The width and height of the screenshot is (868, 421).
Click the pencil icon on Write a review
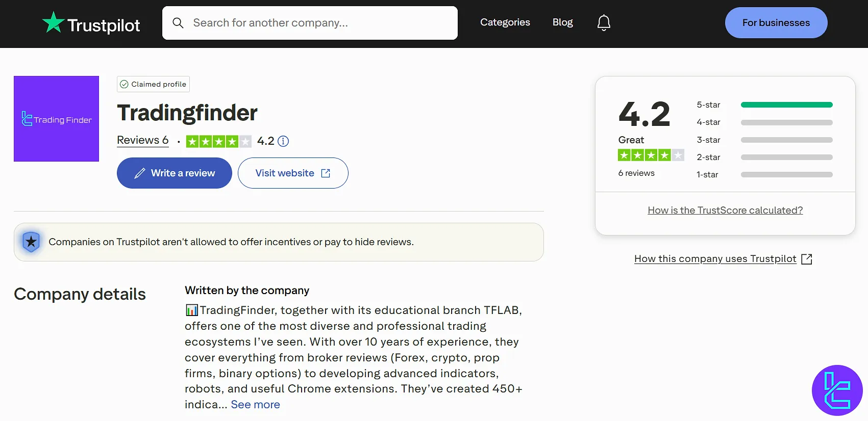[x=140, y=173]
